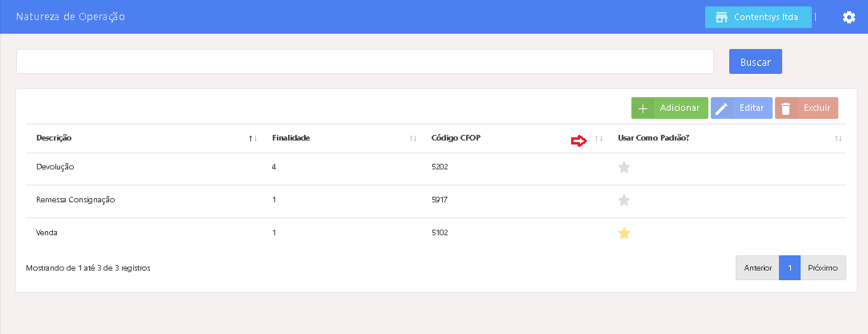868x334 pixels.
Task: Sort by Código CFOP using the arrows icon
Action: 598,139
